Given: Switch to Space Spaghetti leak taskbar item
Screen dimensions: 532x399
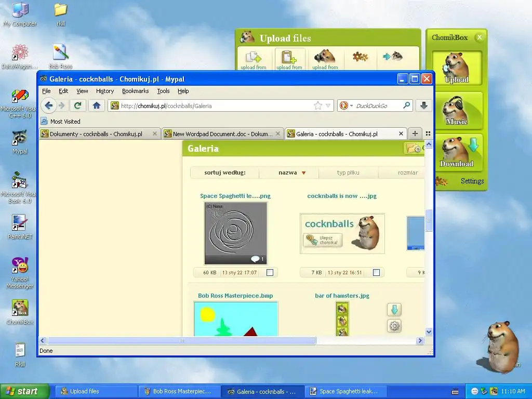Looking at the screenshot, I should (345, 391).
